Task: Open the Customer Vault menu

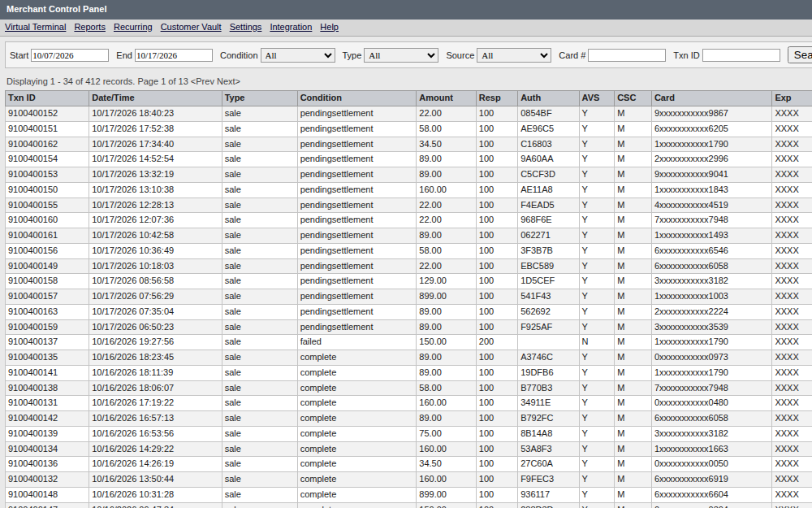Action: (191, 27)
